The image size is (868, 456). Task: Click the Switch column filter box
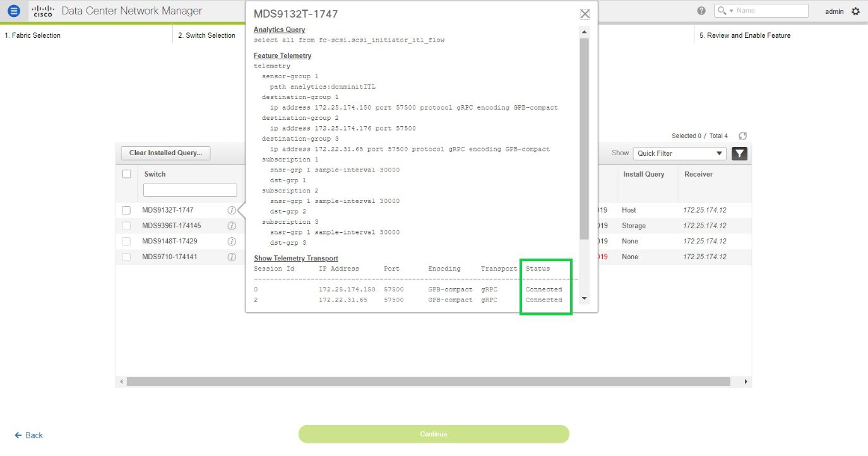pos(190,190)
